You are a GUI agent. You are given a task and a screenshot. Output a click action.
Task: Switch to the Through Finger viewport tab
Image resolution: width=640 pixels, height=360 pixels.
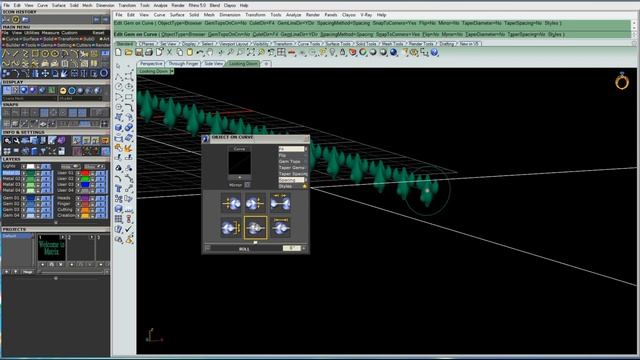pos(183,64)
